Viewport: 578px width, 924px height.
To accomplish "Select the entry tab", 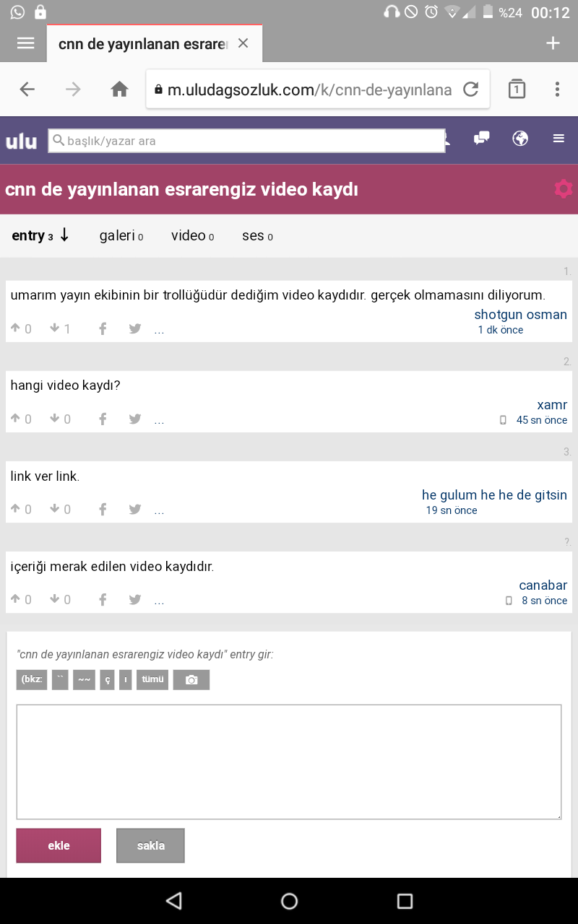I will 33,236.
